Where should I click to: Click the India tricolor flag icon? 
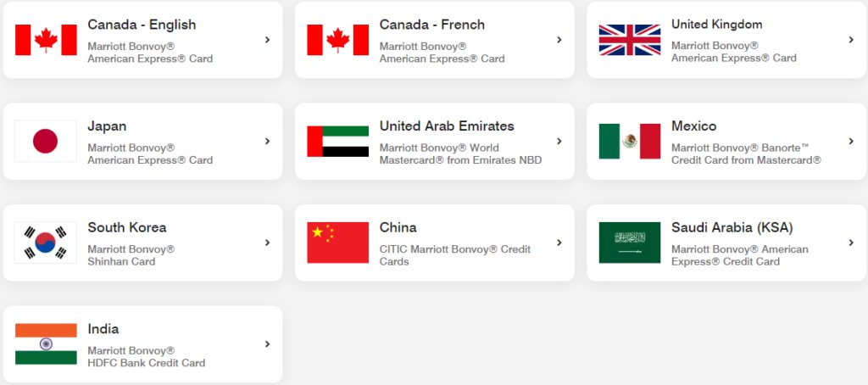pyautogui.click(x=46, y=344)
